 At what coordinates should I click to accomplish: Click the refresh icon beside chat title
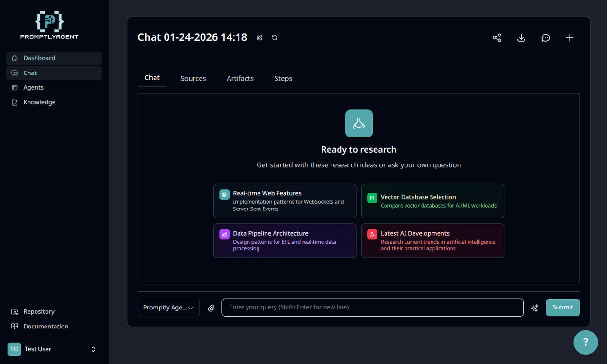[x=275, y=38]
